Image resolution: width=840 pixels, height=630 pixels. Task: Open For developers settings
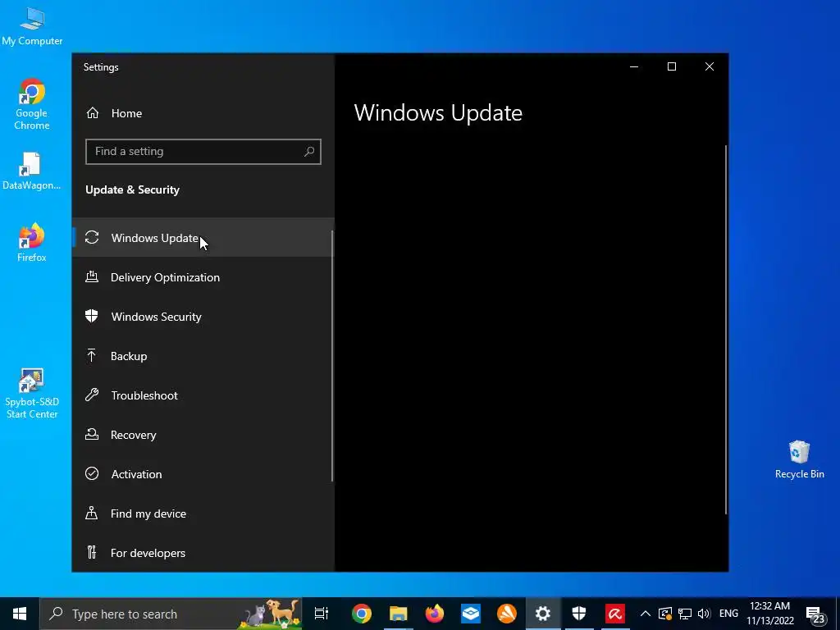point(203,553)
